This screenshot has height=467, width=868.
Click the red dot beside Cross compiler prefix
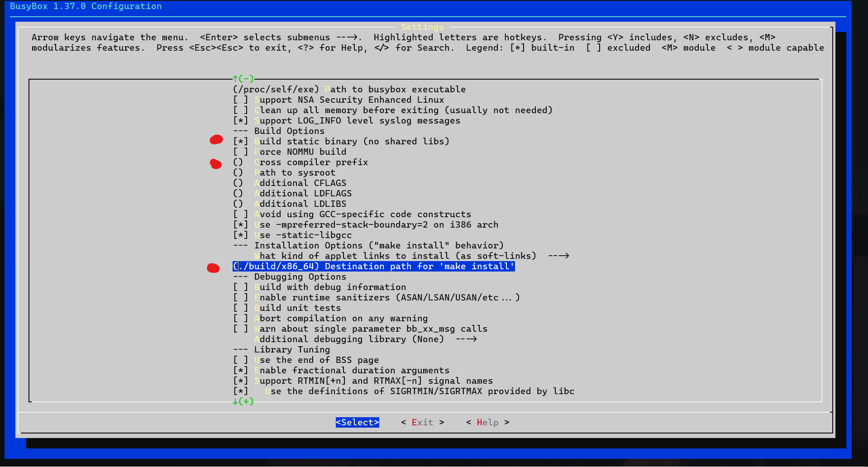[x=216, y=164]
